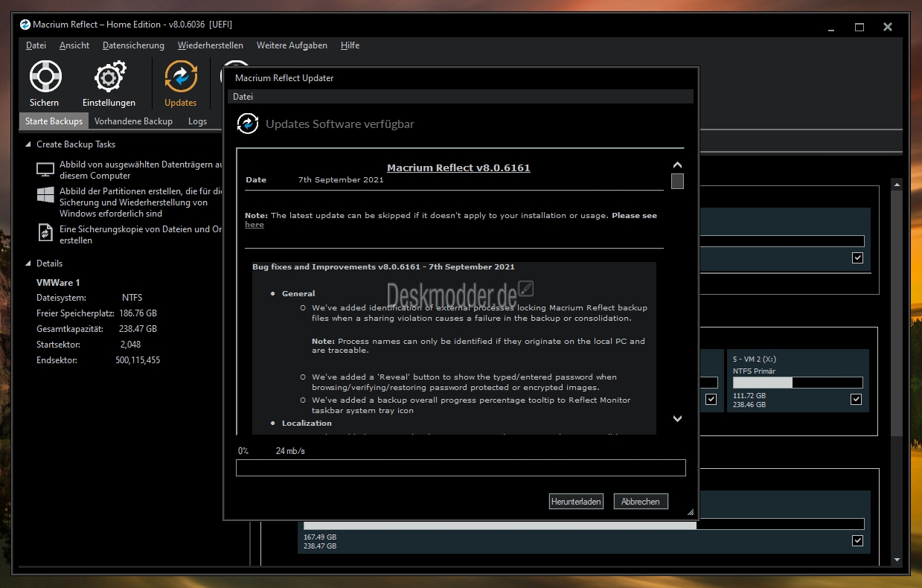Maximize the Macrium Reflect main window
Viewport: 922px width, 588px height.
[x=859, y=27]
